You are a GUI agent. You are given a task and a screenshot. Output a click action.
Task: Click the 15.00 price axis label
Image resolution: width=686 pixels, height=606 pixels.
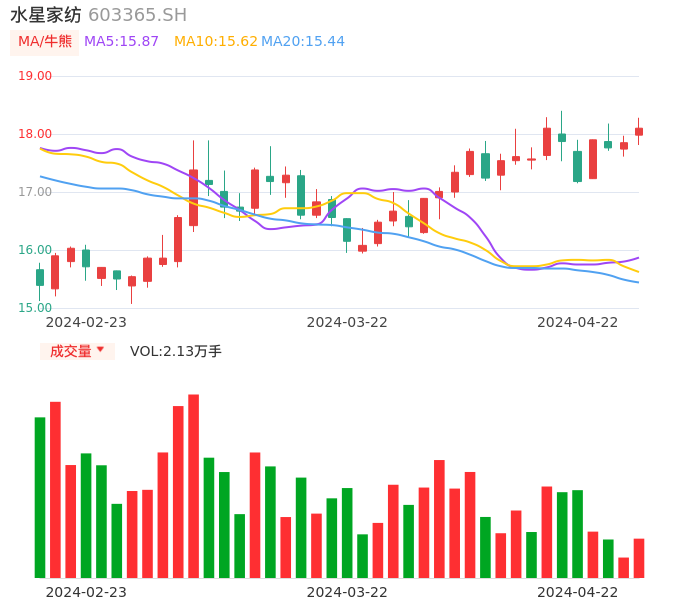point(35,308)
